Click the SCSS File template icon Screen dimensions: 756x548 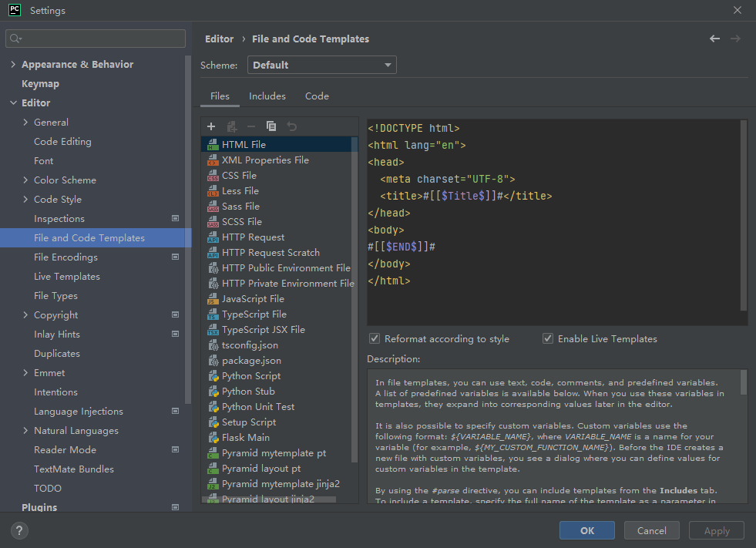[213, 222]
